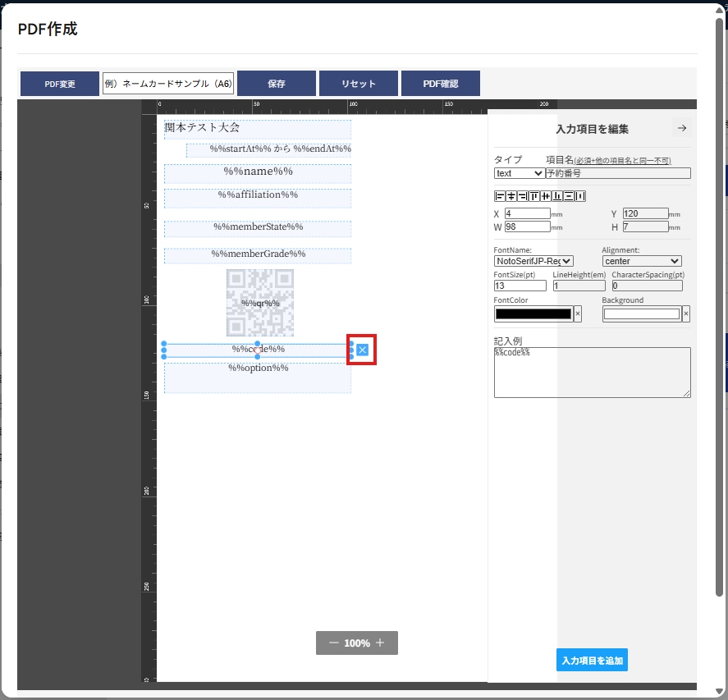
Task: Delete the selected %%code%% field with the X icon
Action: [363, 350]
